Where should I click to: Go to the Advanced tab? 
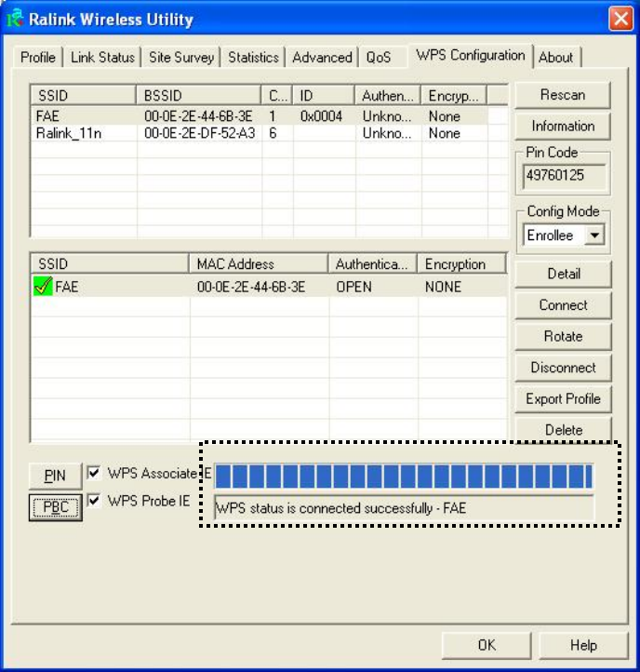tap(322, 58)
